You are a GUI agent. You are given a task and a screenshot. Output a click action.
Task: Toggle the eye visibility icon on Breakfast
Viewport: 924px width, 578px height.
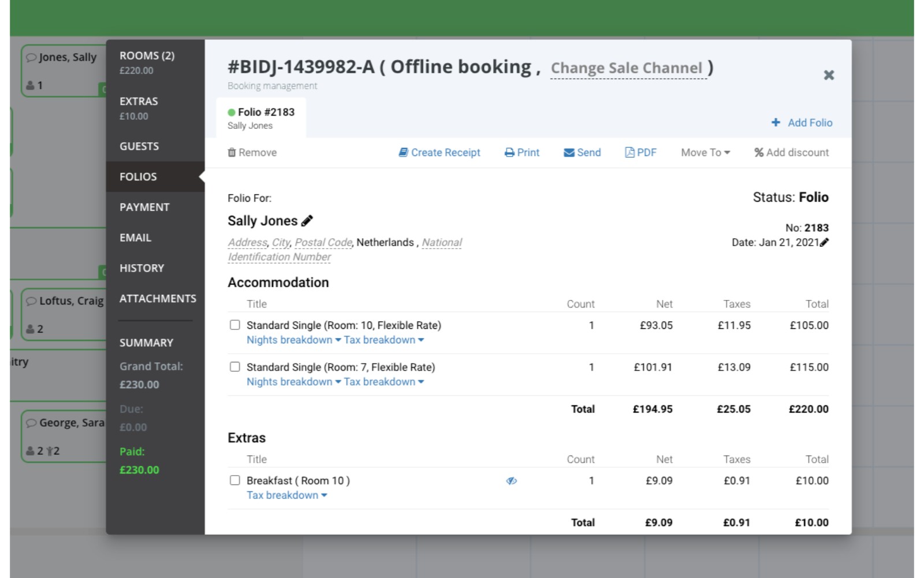pyautogui.click(x=512, y=480)
